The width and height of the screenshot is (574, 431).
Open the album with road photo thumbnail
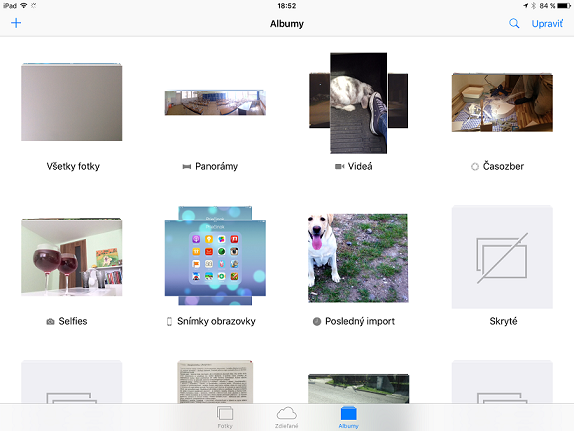point(358,389)
